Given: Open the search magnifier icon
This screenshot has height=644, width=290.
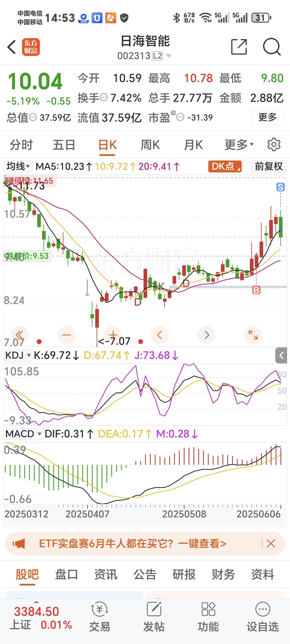Looking at the screenshot, I should click(272, 47).
